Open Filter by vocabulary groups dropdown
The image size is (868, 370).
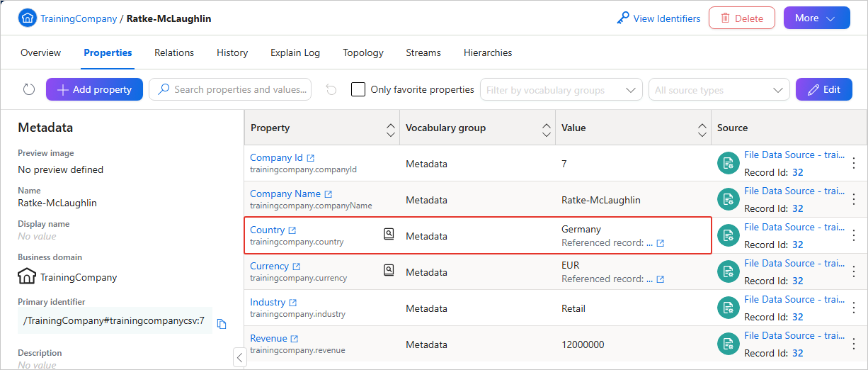point(561,90)
